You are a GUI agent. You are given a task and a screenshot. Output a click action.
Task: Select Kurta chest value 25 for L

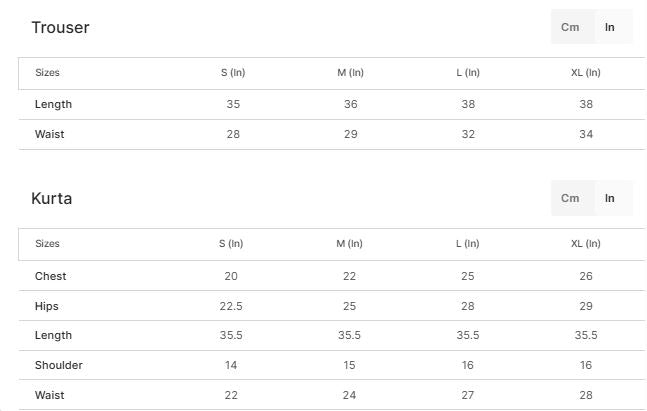[x=468, y=276]
